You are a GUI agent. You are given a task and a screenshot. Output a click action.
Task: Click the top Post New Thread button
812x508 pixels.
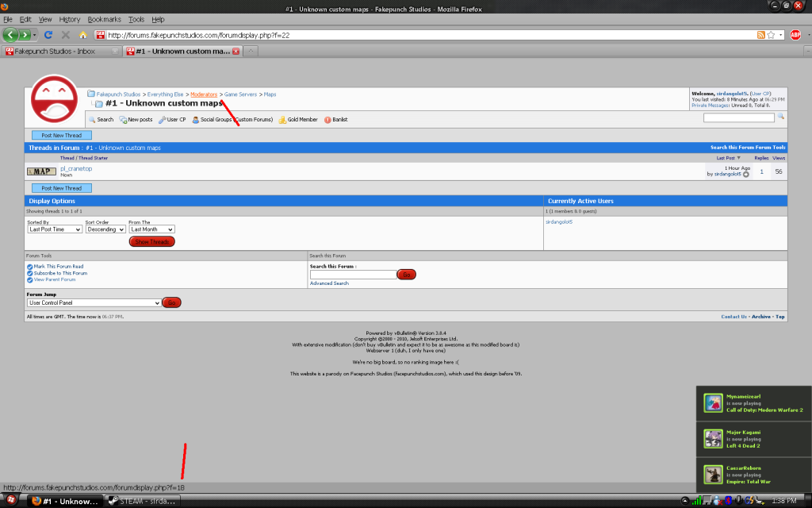pos(62,135)
